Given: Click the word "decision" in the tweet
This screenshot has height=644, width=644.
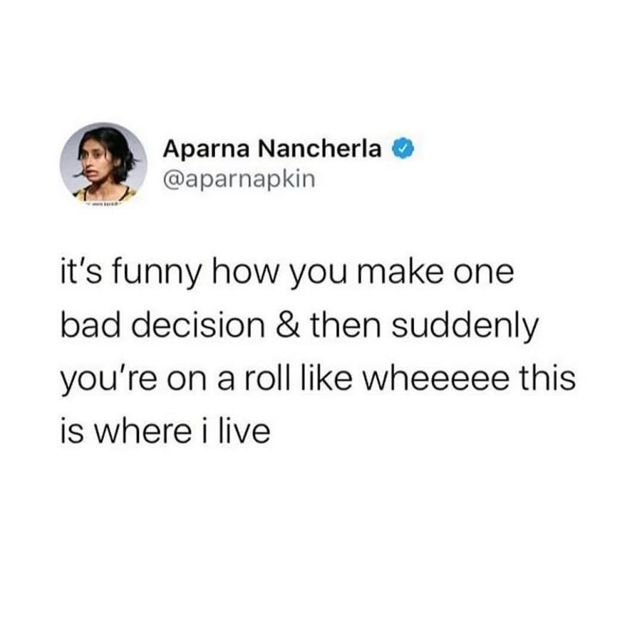Looking at the screenshot, I should (x=199, y=326).
